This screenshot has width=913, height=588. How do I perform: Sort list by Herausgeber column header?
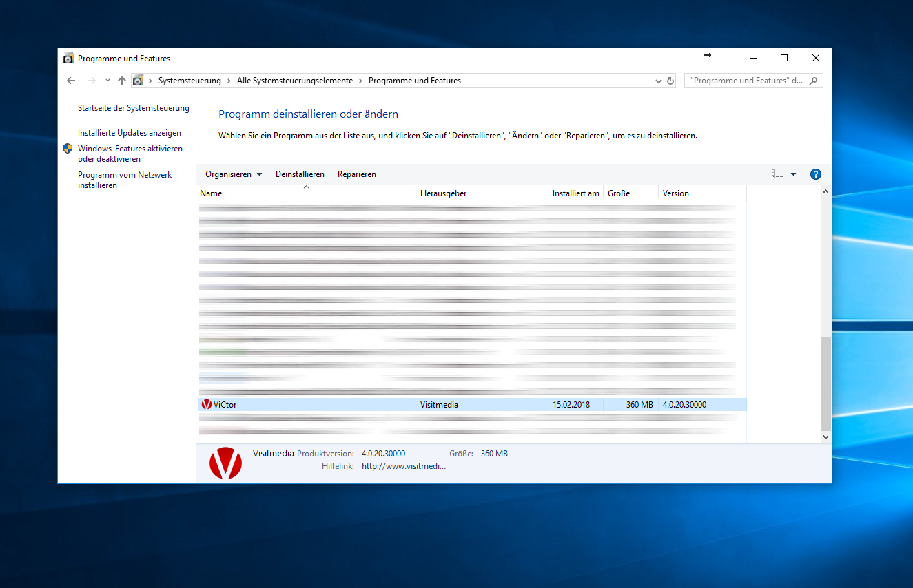coord(444,193)
